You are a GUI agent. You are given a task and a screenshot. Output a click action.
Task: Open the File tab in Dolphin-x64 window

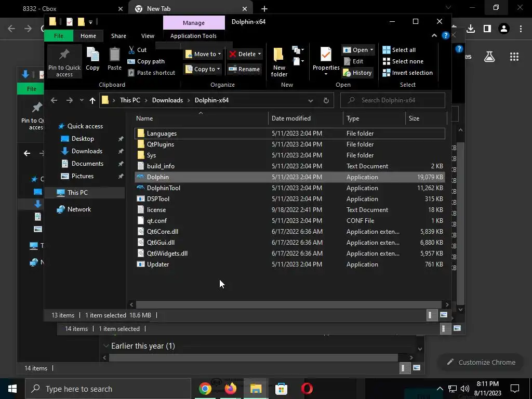pyautogui.click(x=59, y=36)
